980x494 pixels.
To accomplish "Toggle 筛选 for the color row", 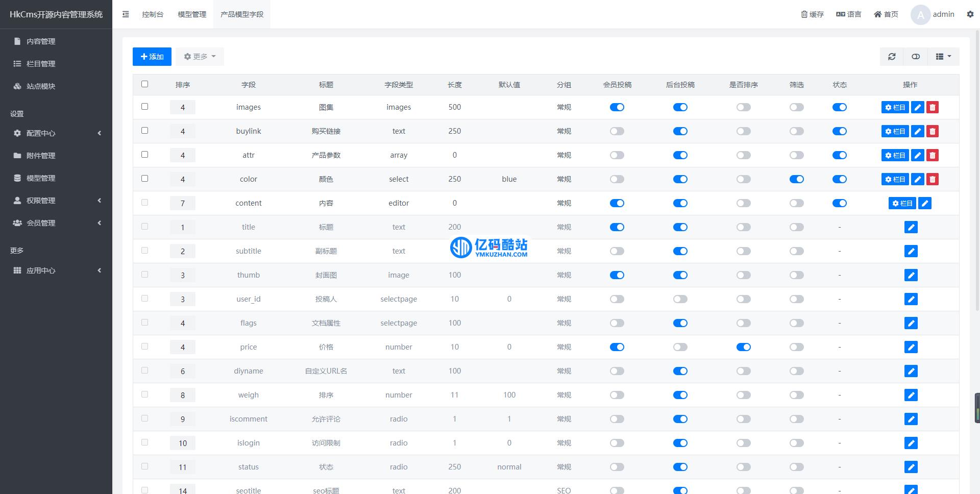I will point(797,179).
